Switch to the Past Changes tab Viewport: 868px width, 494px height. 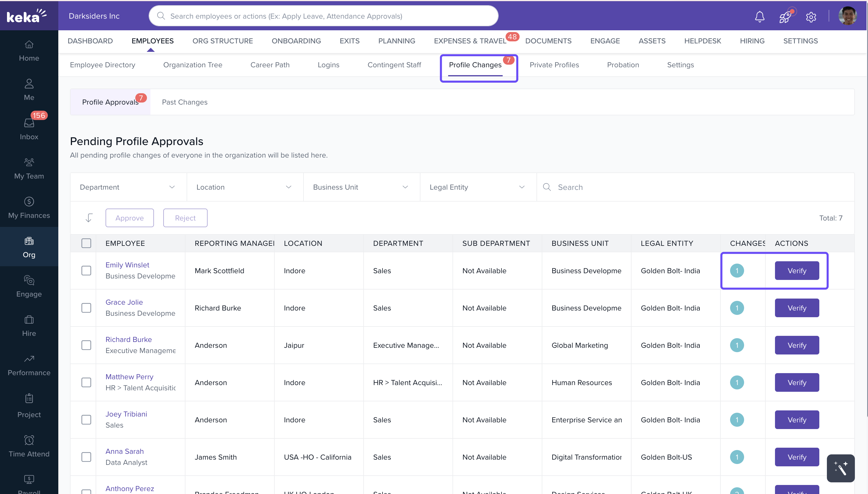pos(184,102)
